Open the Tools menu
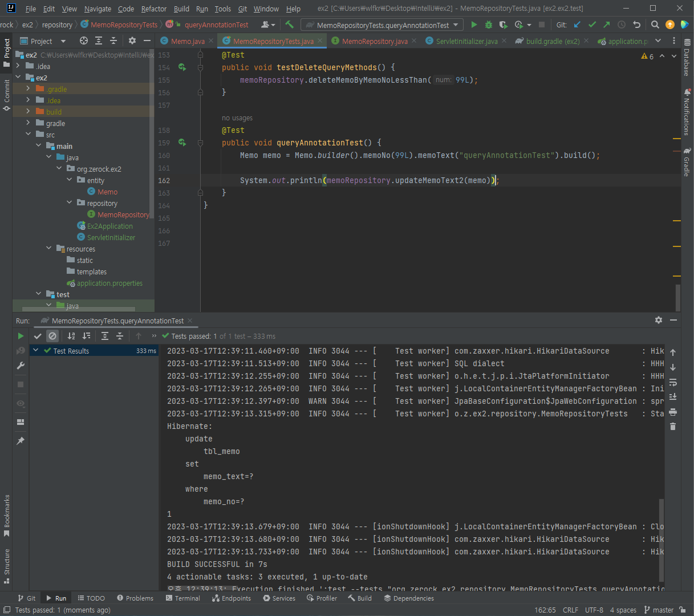This screenshot has height=616, width=694. [223, 9]
